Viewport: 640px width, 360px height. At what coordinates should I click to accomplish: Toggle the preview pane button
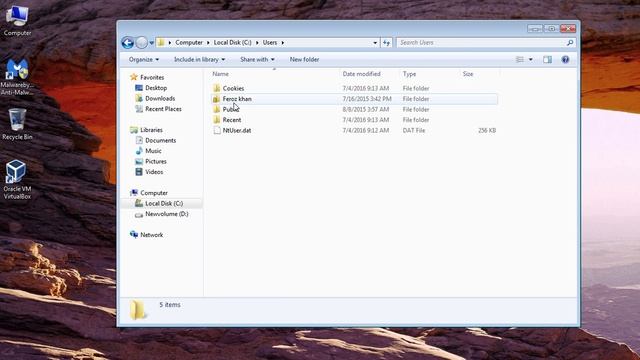pos(547,60)
